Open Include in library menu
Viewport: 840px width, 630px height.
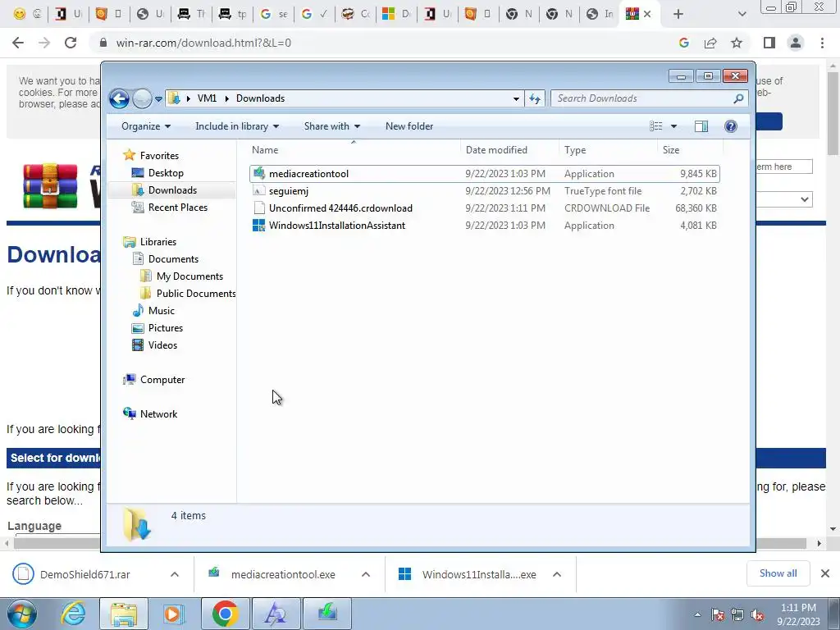coord(237,126)
